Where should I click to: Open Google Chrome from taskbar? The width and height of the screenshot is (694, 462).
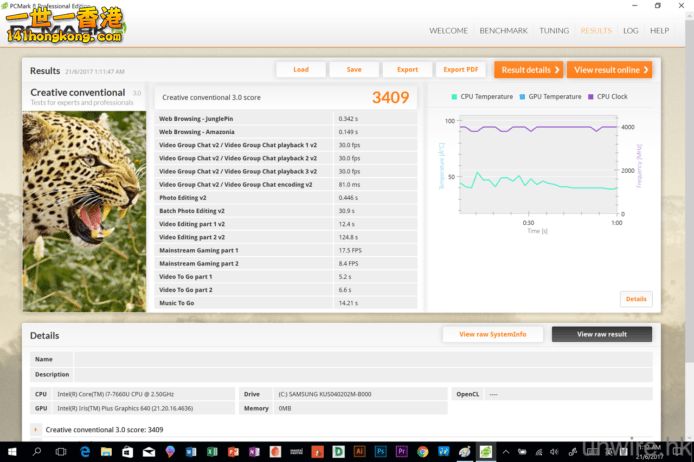pyautogui.click(x=423, y=451)
